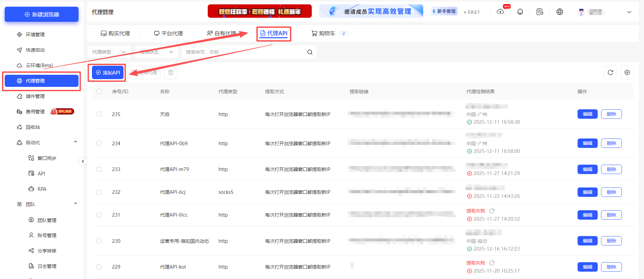Screen dimensions: 644x279
Task: Open the table column settings icon
Action: click(627, 72)
